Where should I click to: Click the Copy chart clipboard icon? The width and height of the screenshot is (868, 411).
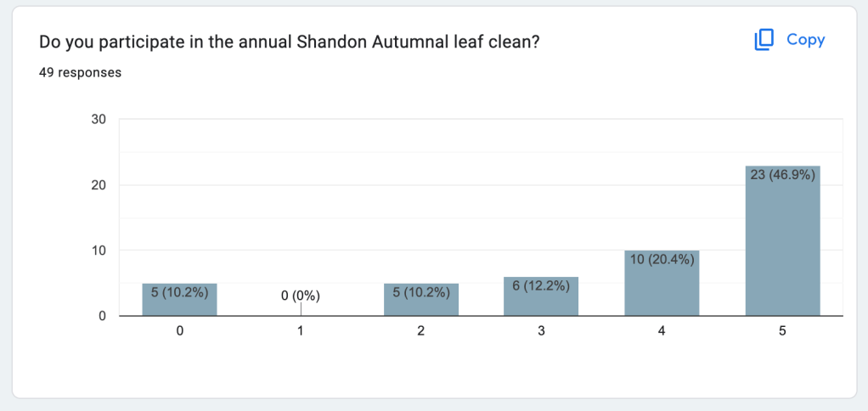coord(764,40)
